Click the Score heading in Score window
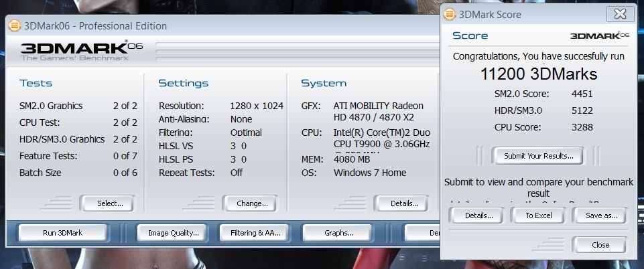Image resolution: width=644 pixels, height=269 pixels. point(470,35)
